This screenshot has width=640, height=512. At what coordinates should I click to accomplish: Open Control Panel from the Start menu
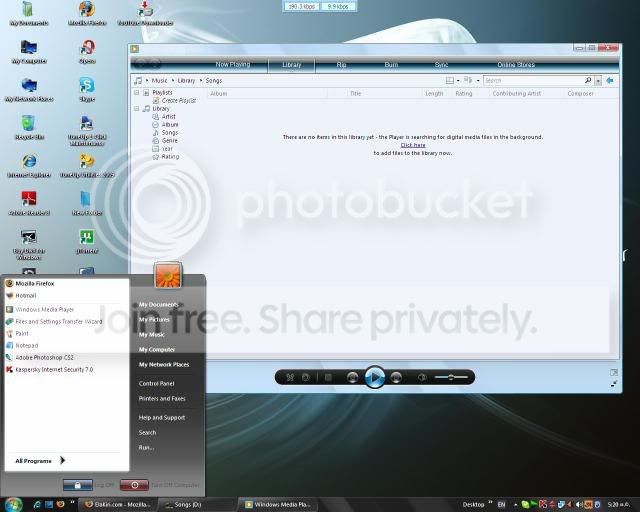156,383
